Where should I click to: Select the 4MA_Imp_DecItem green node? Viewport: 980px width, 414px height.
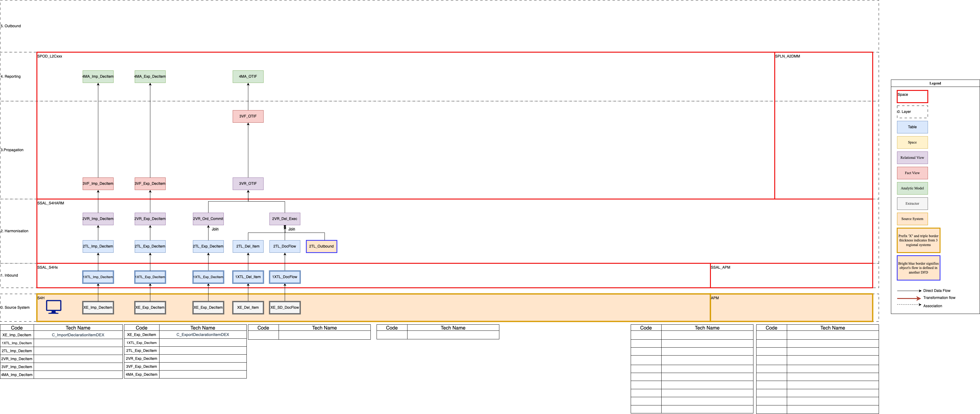point(98,76)
